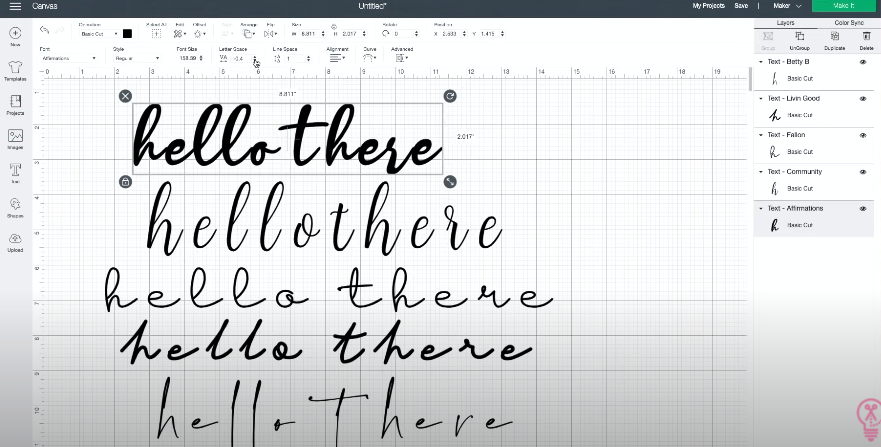Open the Font dropdown showing Affirmations

tap(68, 58)
